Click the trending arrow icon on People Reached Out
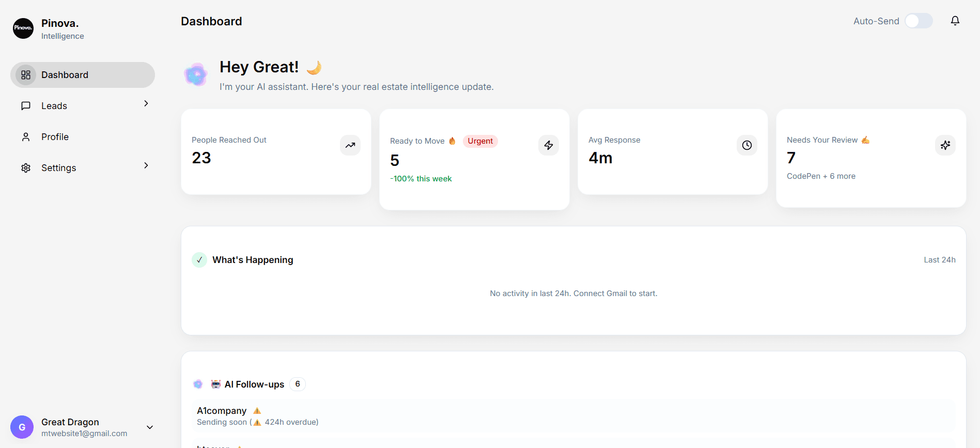 (350, 145)
